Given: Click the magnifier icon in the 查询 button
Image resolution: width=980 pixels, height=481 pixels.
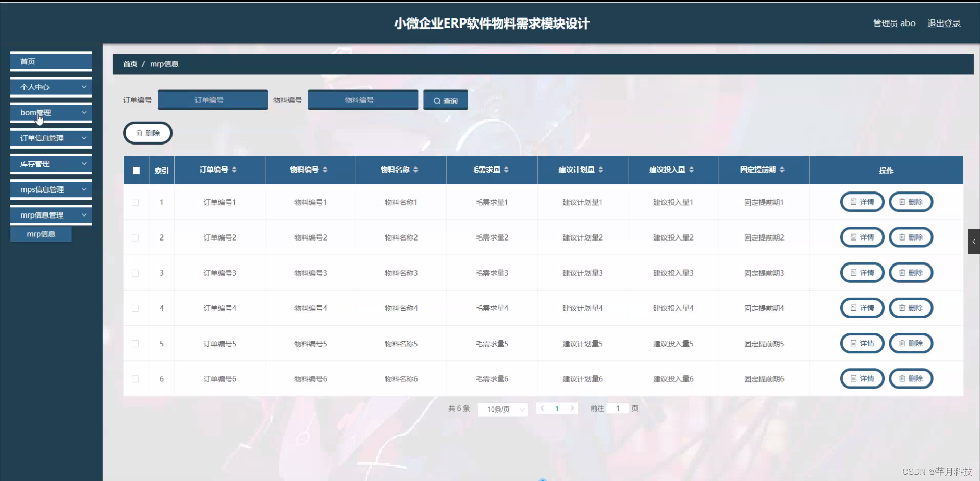Looking at the screenshot, I should pos(436,100).
